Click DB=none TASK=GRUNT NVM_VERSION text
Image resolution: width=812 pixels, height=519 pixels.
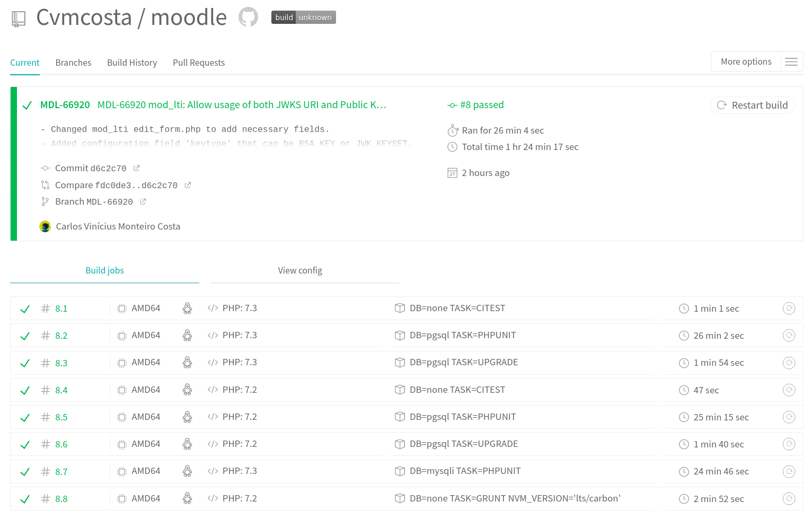515,498
